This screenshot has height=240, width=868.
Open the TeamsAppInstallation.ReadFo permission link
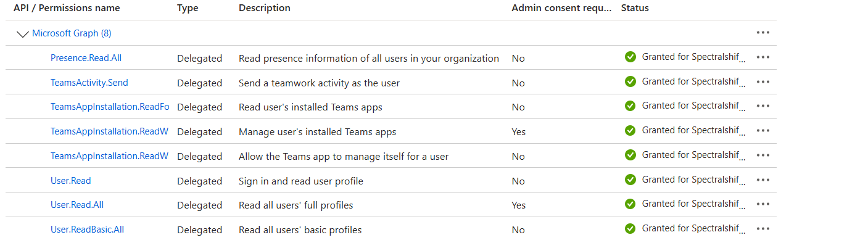tap(110, 107)
